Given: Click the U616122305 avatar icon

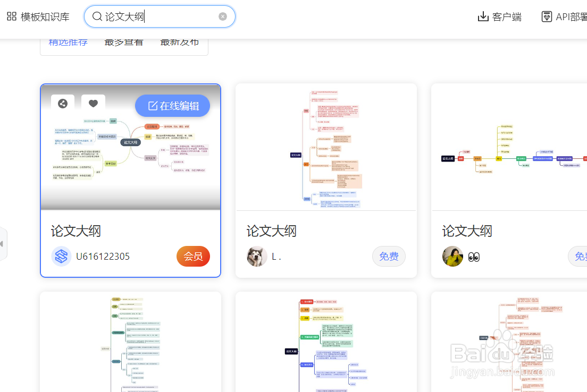Looking at the screenshot, I should tap(61, 256).
